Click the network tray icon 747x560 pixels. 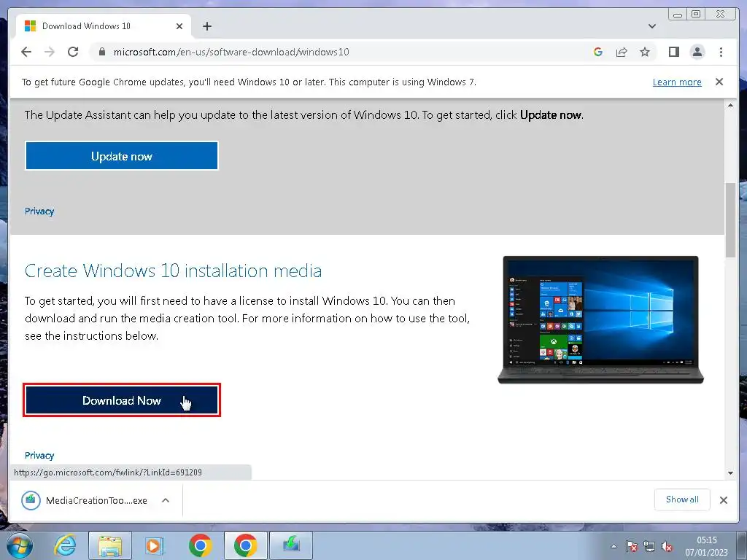[649, 546]
